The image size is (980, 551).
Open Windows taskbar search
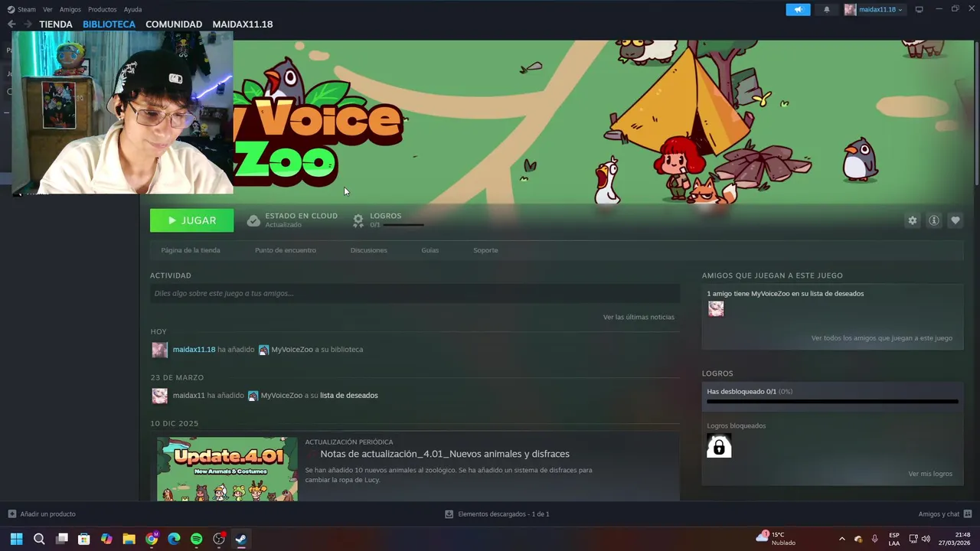39,539
